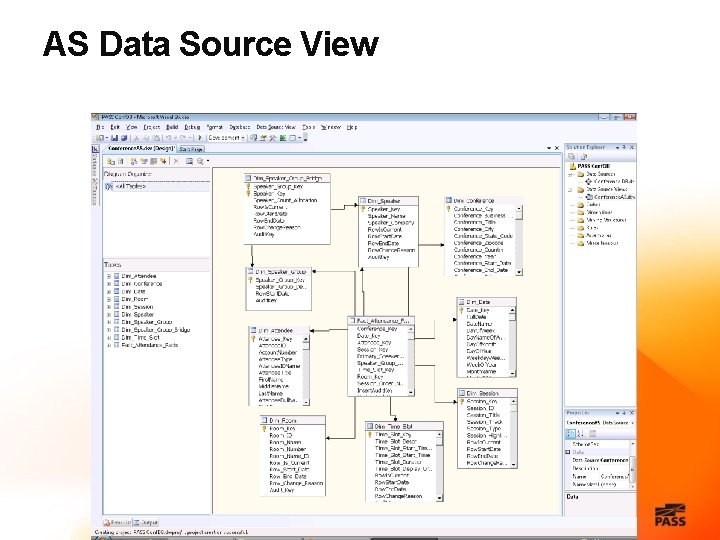Click the Dim_Time_Slot table header in diagram

[x=404, y=426]
